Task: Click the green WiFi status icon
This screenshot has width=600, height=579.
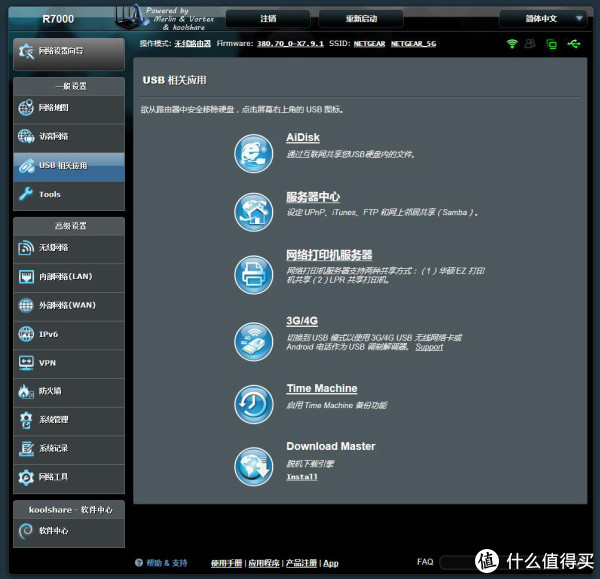Action: coord(512,44)
